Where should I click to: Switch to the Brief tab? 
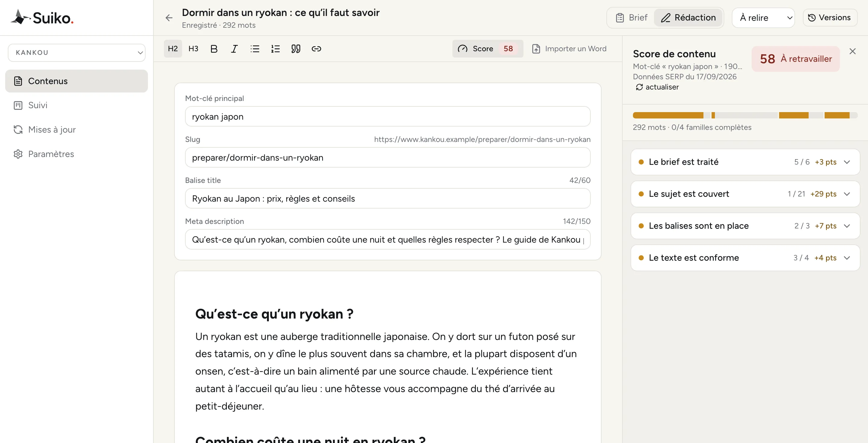coord(632,17)
